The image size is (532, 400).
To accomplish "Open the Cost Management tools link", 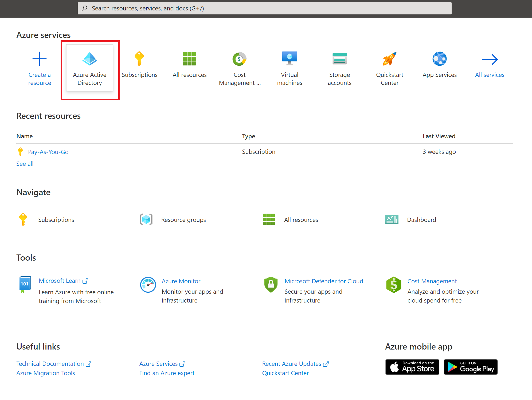I will [x=432, y=281].
